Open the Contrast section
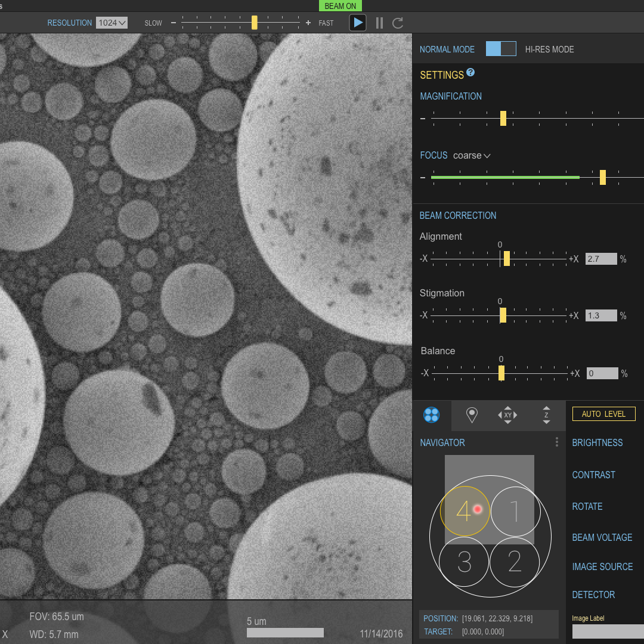The height and width of the screenshot is (644, 644). coord(593,475)
